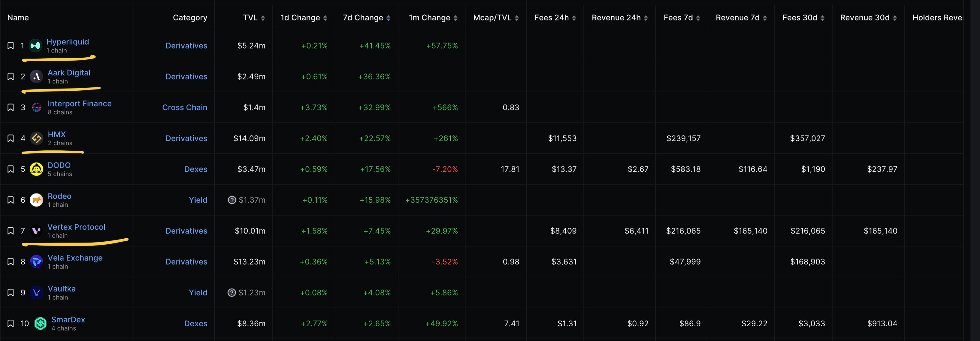Click the Hyperliquid protocol logo icon
This screenshot has height=341, width=980.
(35, 46)
